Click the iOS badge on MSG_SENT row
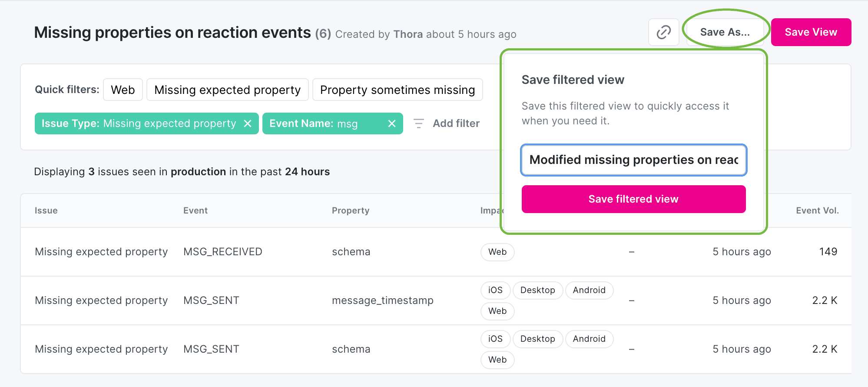The width and height of the screenshot is (868, 387). [x=495, y=290]
